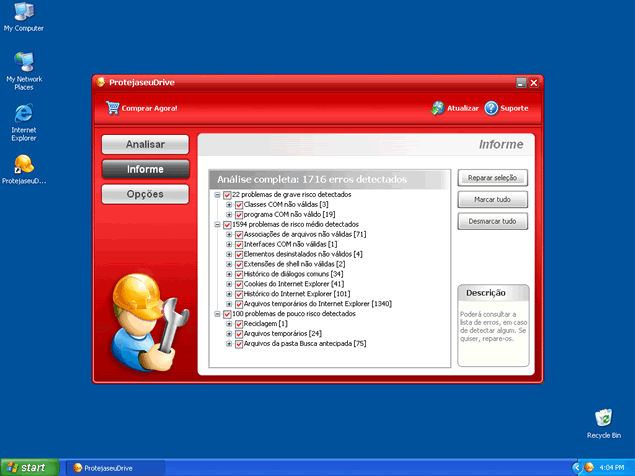Open the Suporte help icon

tap(492, 108)
